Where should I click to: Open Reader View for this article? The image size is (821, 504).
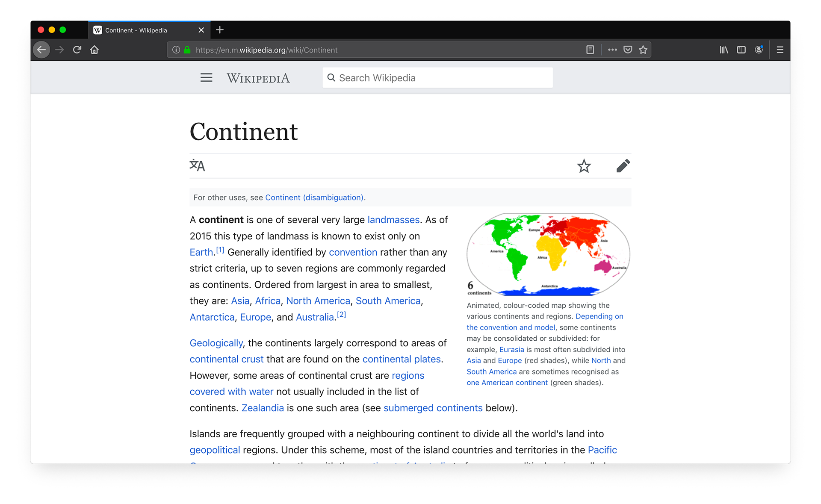point(590,50)
